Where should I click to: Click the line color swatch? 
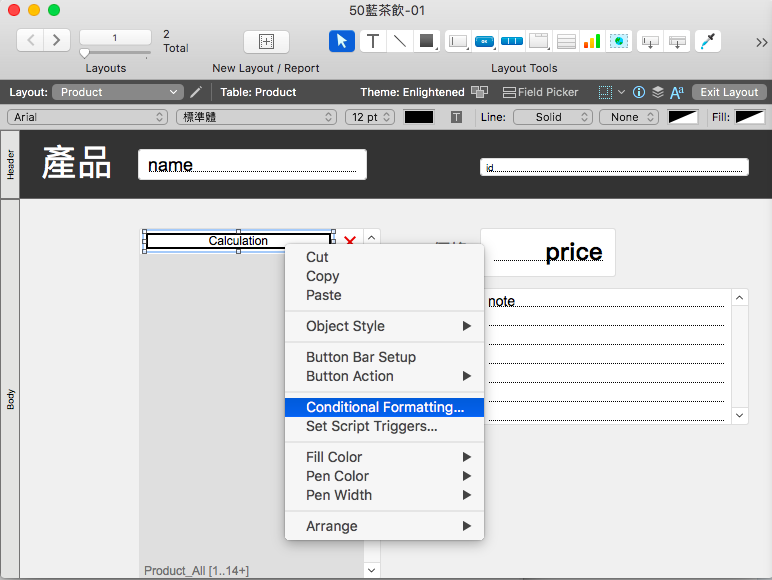pyautogui.click(x=682, y=117)
